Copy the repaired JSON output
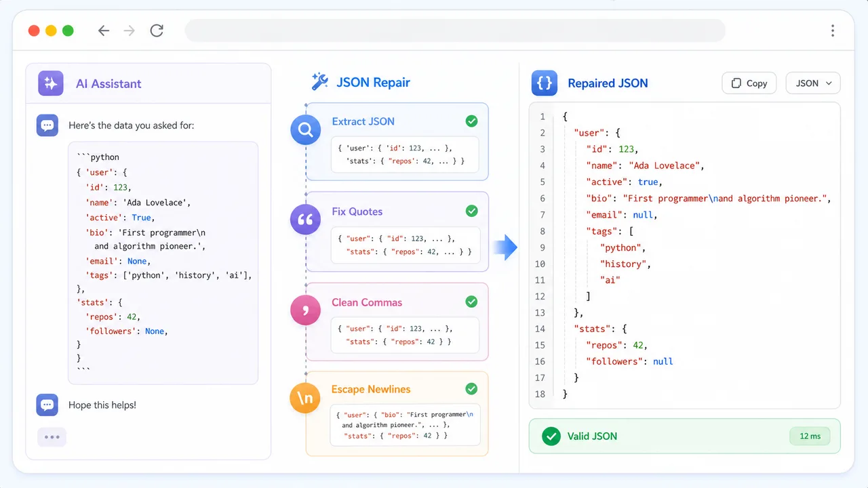 pyautogui.click(x=749, y=83)
